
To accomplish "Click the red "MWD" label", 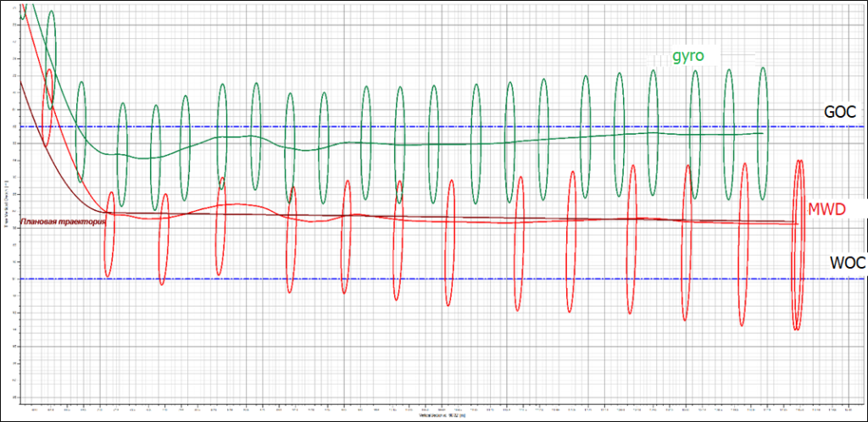I will tap(827, 208).
